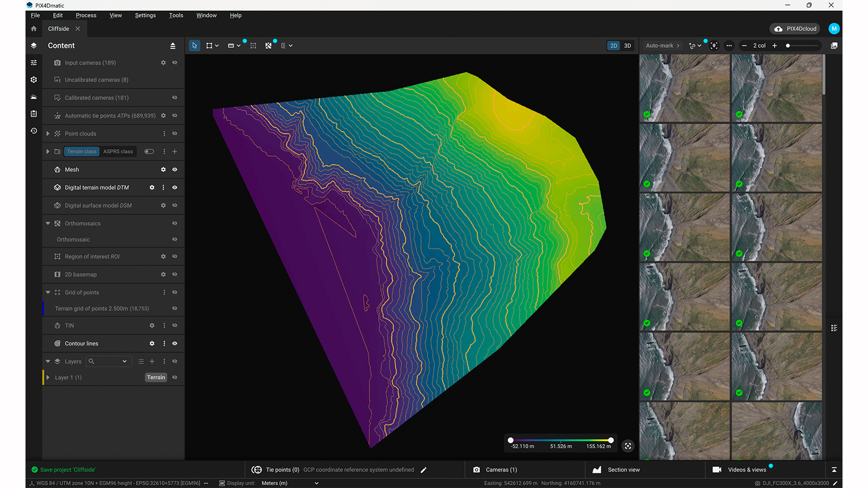Toggle visibility of Contour lines layer
The width and height of the screenshot is (868, 488).
[x=175, y=344]
